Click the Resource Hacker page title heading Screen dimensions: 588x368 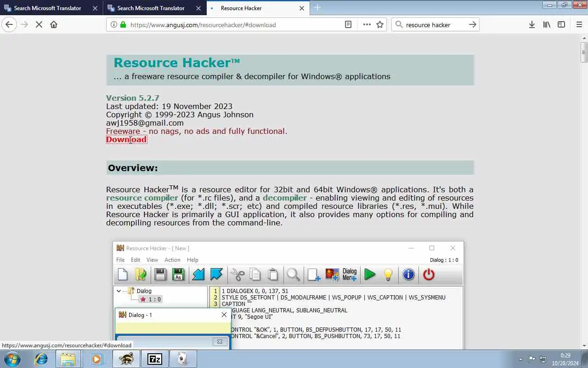coord(177,63)
